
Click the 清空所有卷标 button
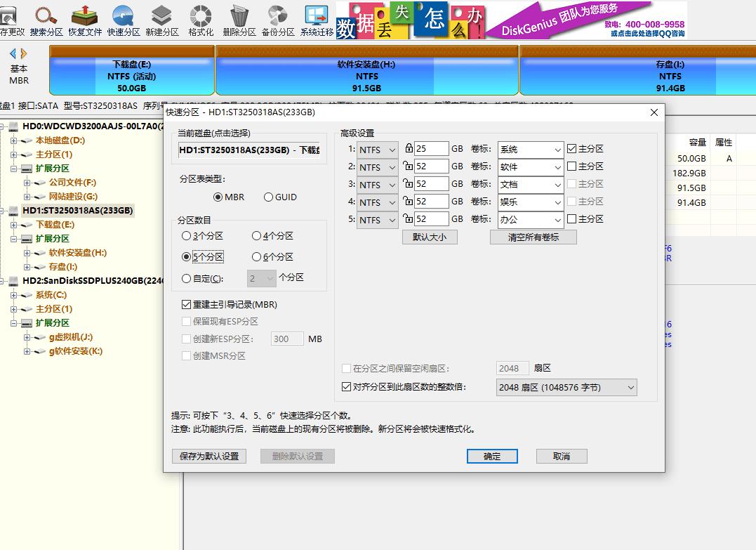pyautogui.click(x=534, y=237)
